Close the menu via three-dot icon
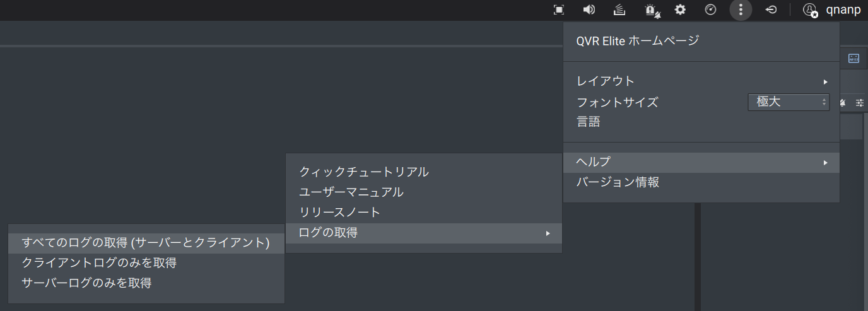 pos(741,9)
